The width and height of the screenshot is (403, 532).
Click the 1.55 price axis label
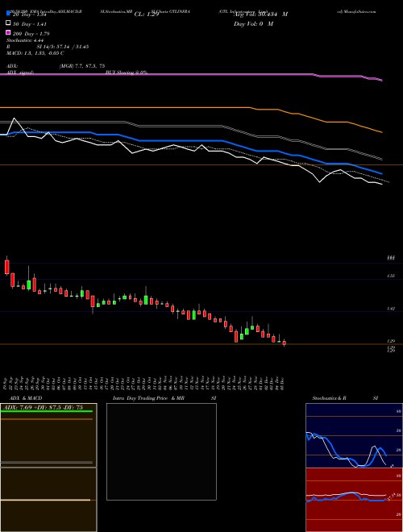click(391, 276)
